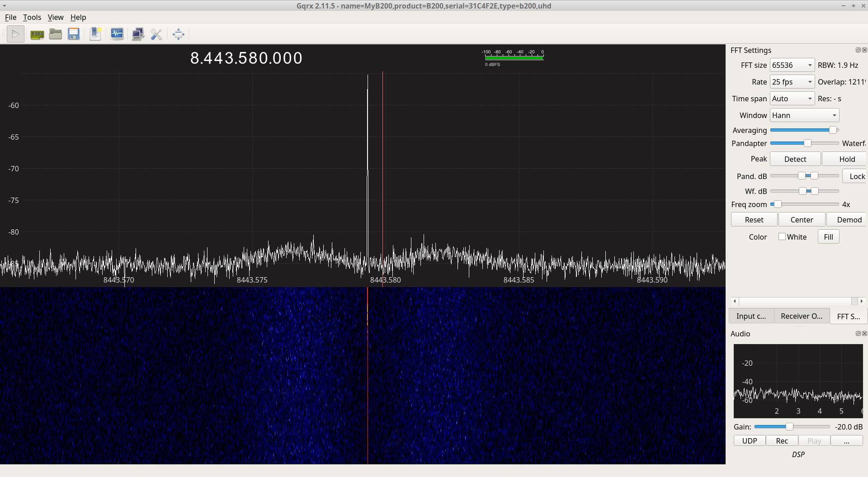Toggle the peak Hold button
Image resolution: width=868 pixels, height=477 pixels.
pos(846,159)
